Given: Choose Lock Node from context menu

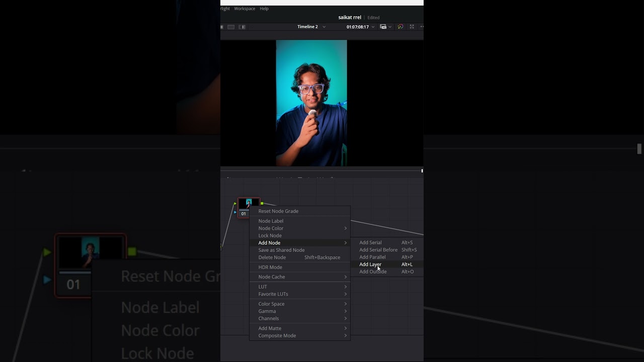Looking at the screenshot, I should 300,235.
